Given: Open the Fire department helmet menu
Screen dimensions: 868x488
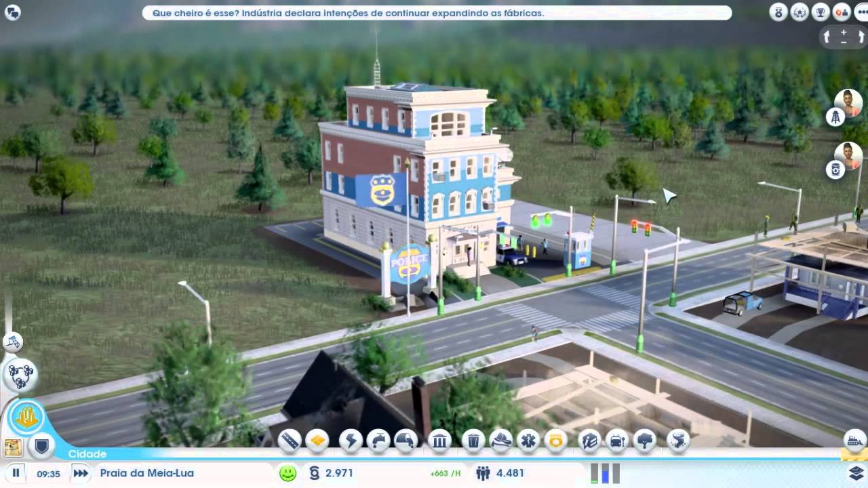Looking at the screenshot, I should (501, 441).
